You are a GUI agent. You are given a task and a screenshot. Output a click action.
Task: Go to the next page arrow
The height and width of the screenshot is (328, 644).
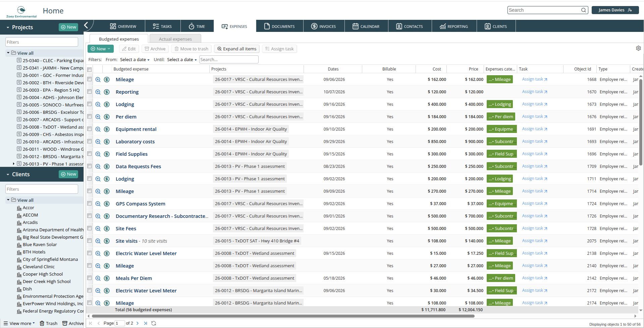point(138,323)
